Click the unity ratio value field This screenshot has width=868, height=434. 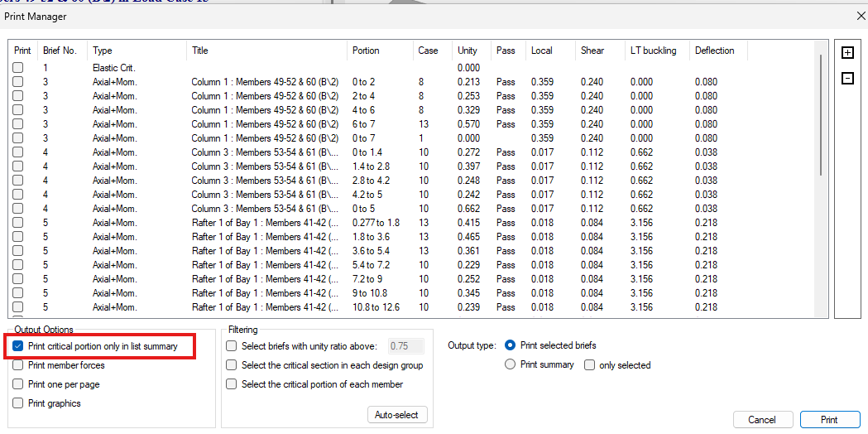coord(406,346)
